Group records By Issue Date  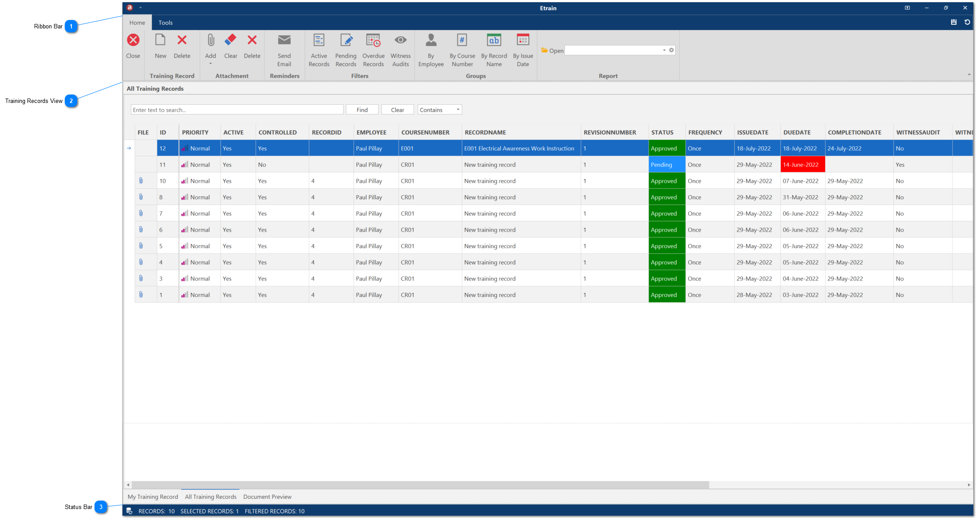tap(523, 50)
